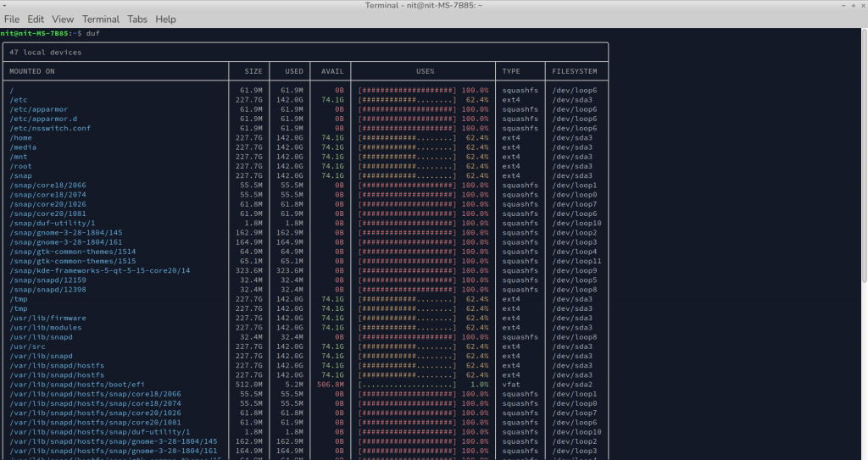Click the 5.2M used value
868x460 pixels.
(294, 384)
